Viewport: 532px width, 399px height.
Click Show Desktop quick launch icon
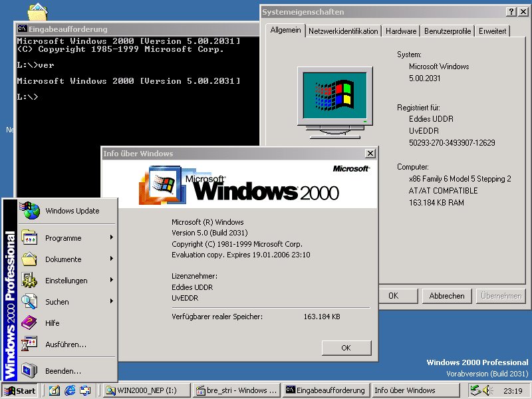click(x=55, y=391)
